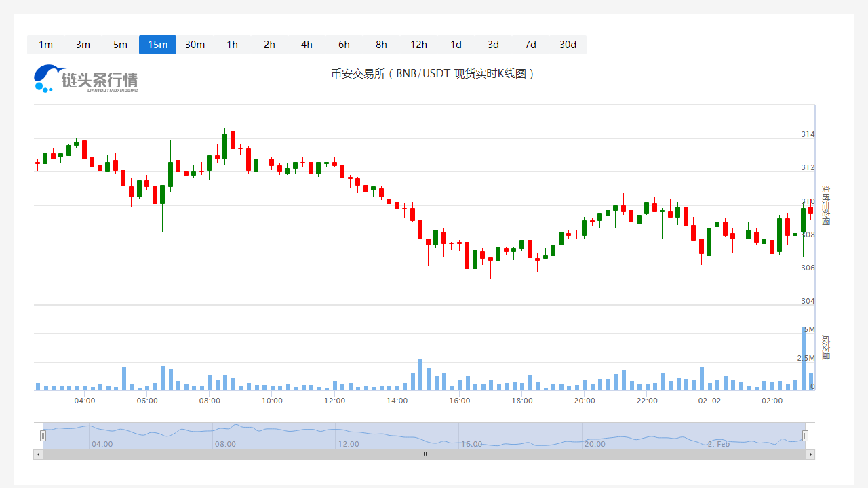Select the 3m interval tab

pyautogui.click(x=83, y=45)
